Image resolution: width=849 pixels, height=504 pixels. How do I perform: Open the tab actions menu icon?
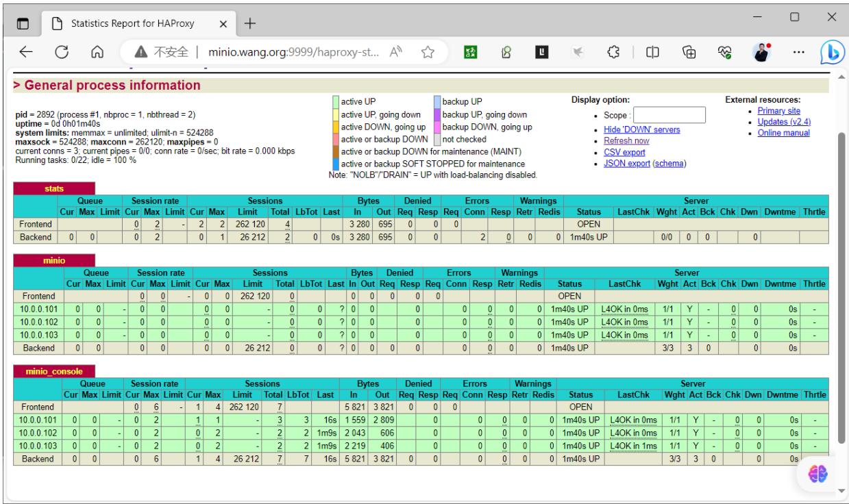(x=23, y=23)
